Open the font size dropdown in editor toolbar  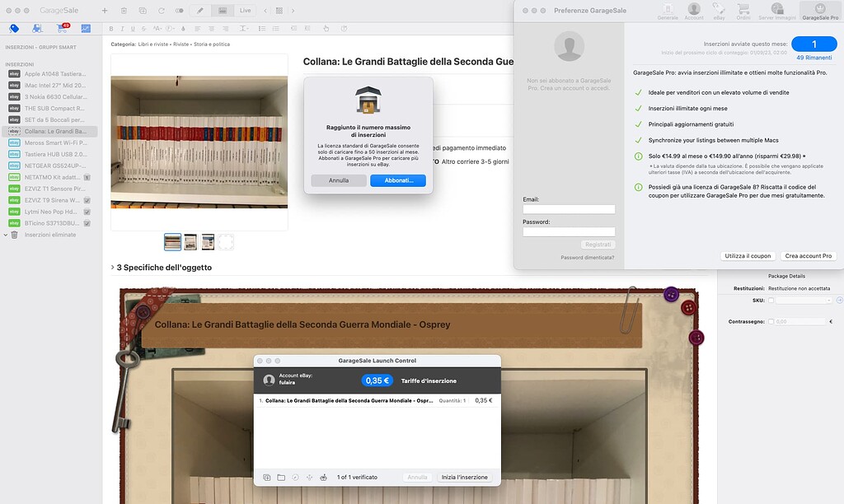[x=157, y=29]
